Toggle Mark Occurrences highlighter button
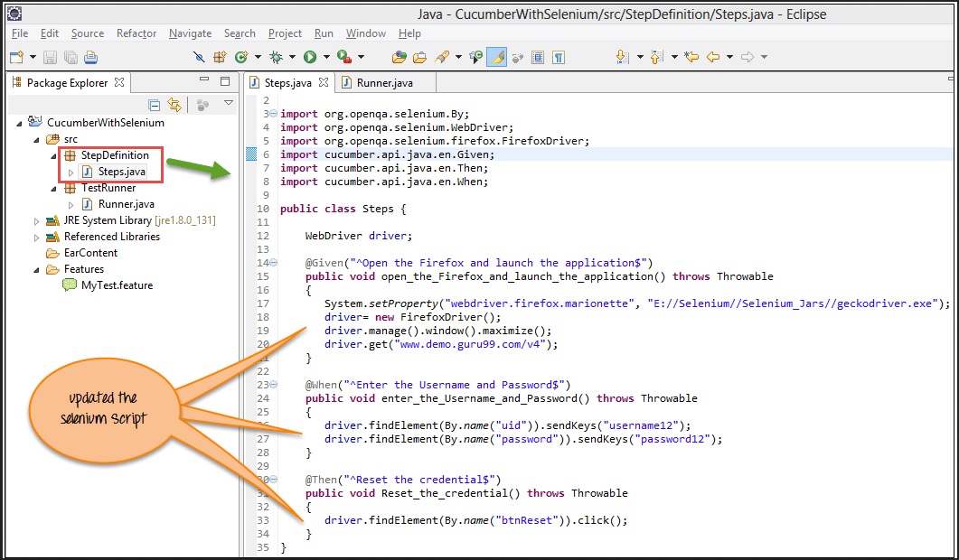Image resolution: width=959 pixels, height=560 pixels. click(x=496, y=58)
